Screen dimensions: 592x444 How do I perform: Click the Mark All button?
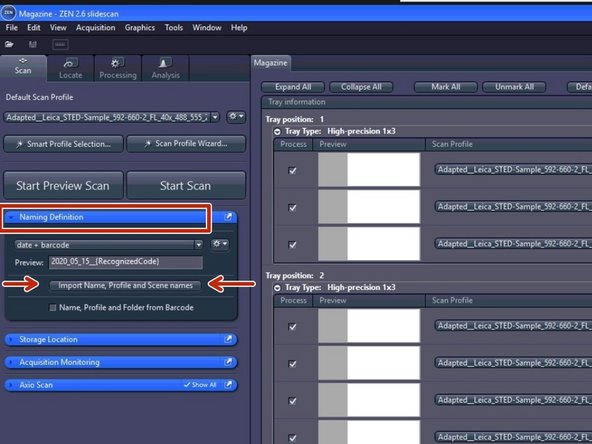click(446, 87)
